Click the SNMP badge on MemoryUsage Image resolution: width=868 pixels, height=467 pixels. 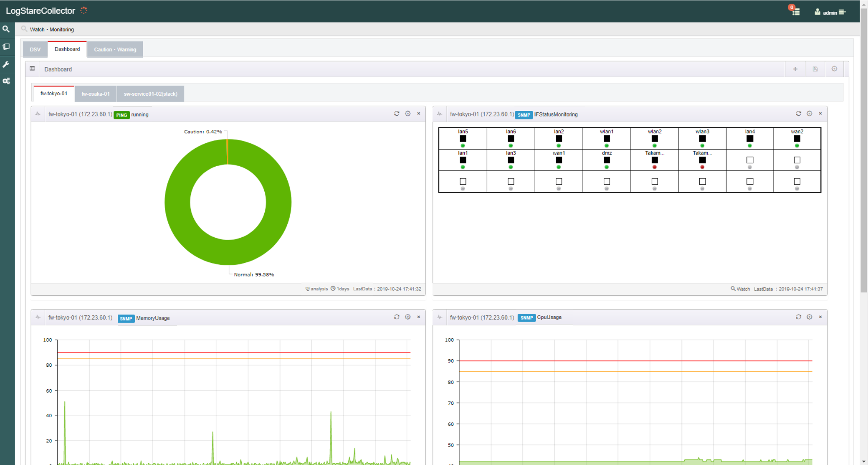point(126,319)
